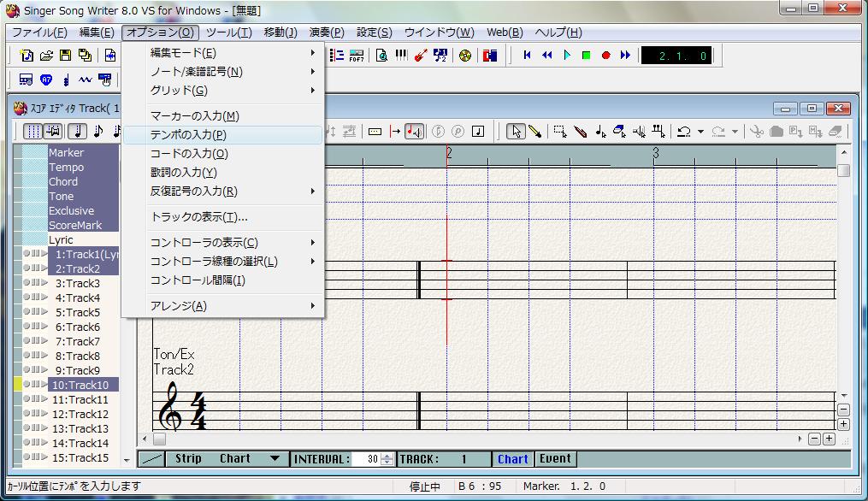Stop playback with the green square

[587, 55]
